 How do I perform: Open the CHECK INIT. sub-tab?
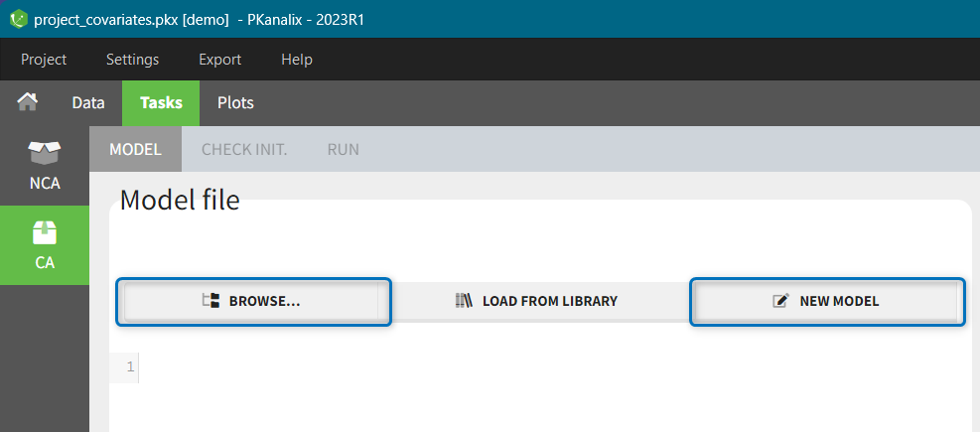point(244,150)
